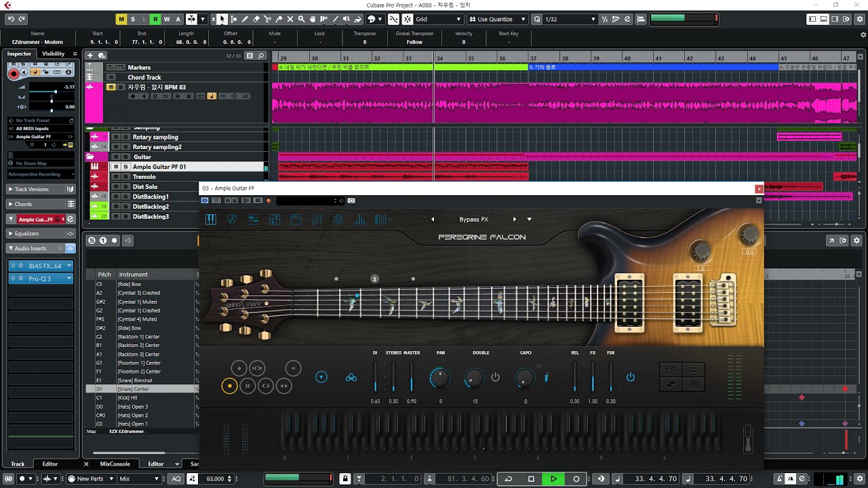Viewport: 868px width, 488px height.
Task: Select the Glue tool
Action: pyautogui.click(x=279, y=19)
